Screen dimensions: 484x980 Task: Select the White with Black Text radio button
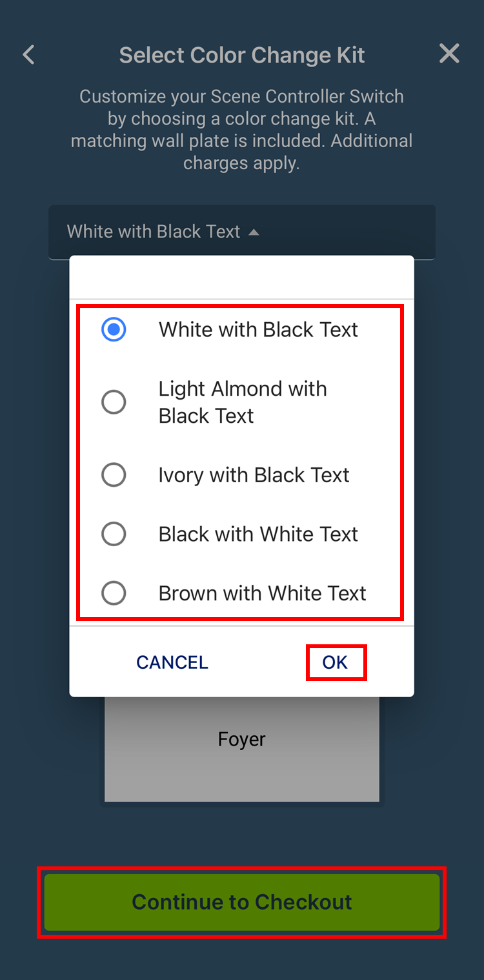click(x=114, y=329)
